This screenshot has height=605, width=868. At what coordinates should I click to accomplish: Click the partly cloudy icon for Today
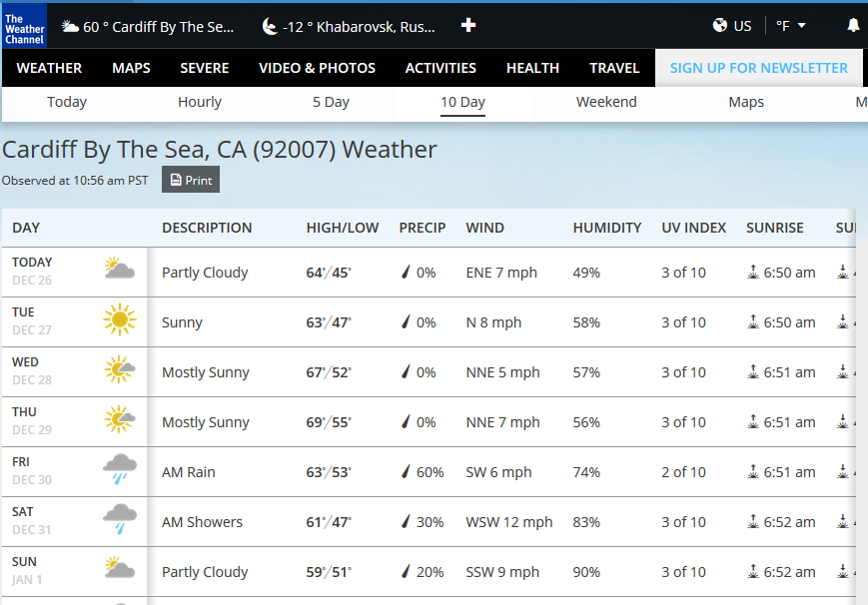point(119,272)
